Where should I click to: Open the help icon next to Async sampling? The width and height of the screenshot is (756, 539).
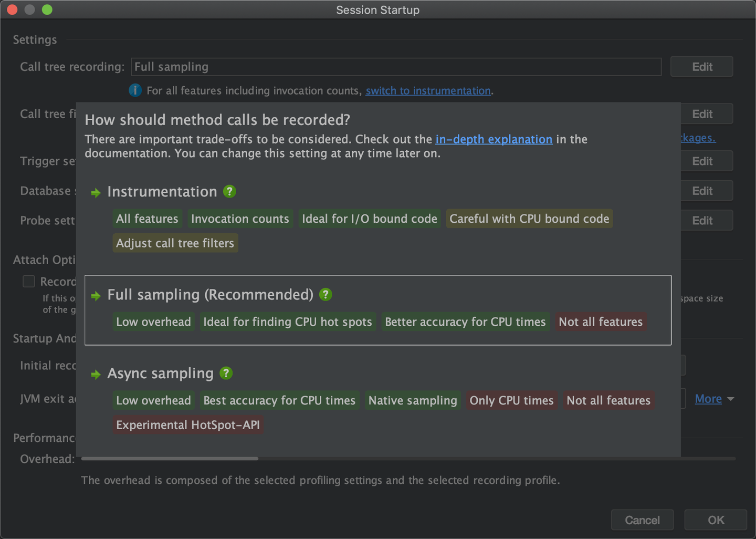pos(226,374)
